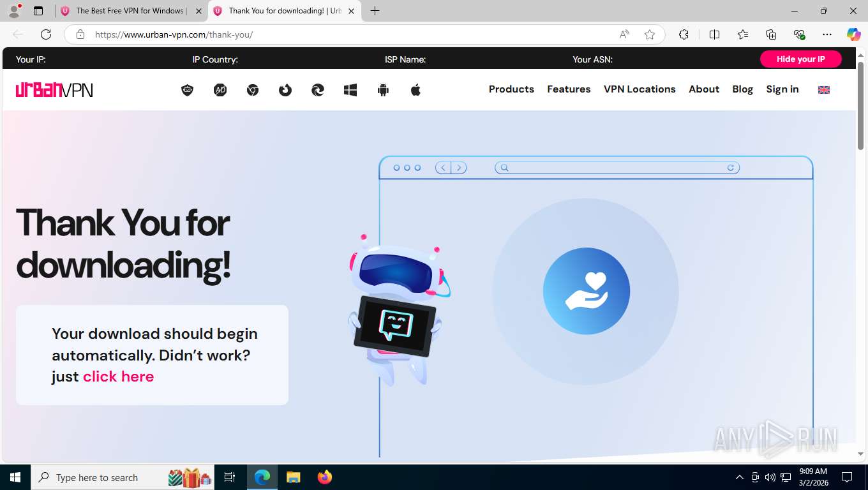View site information lock icon
The image size is (868, 490).
tap(80, 34)
